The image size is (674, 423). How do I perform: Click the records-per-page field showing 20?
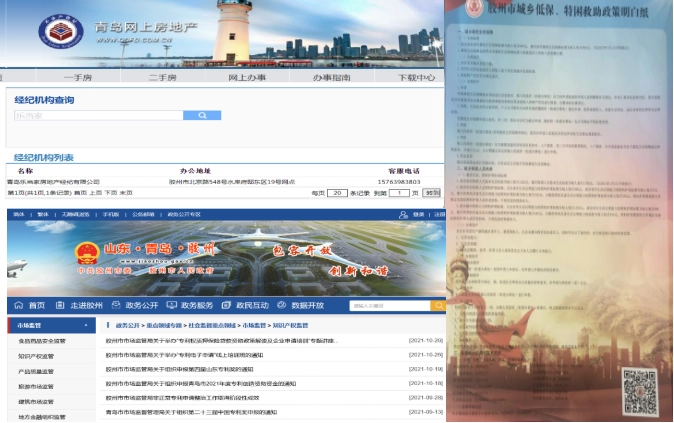pyautogui.click(x=337, y=193)
